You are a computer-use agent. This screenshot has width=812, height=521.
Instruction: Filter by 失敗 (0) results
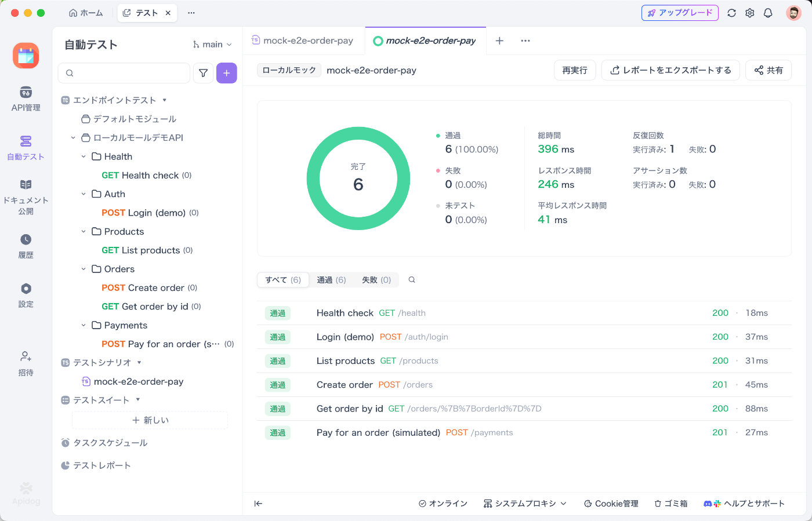coord(376,280)
